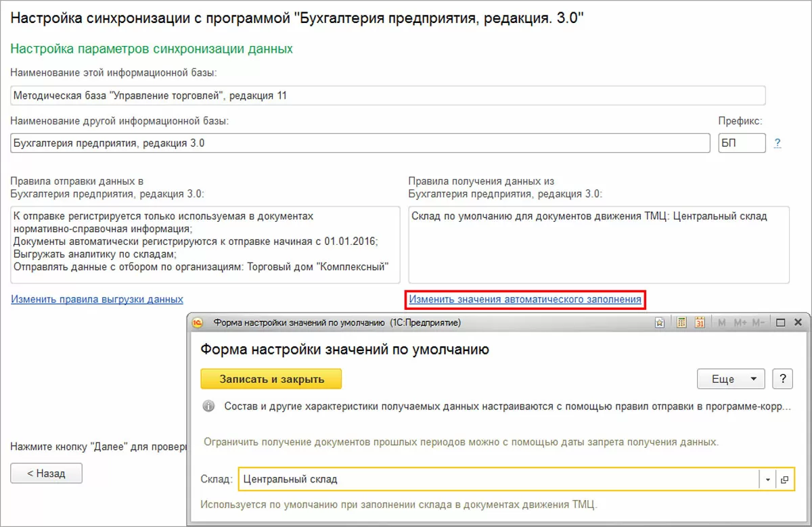Click the Склад label in dialog

click(x=217, y=479)
